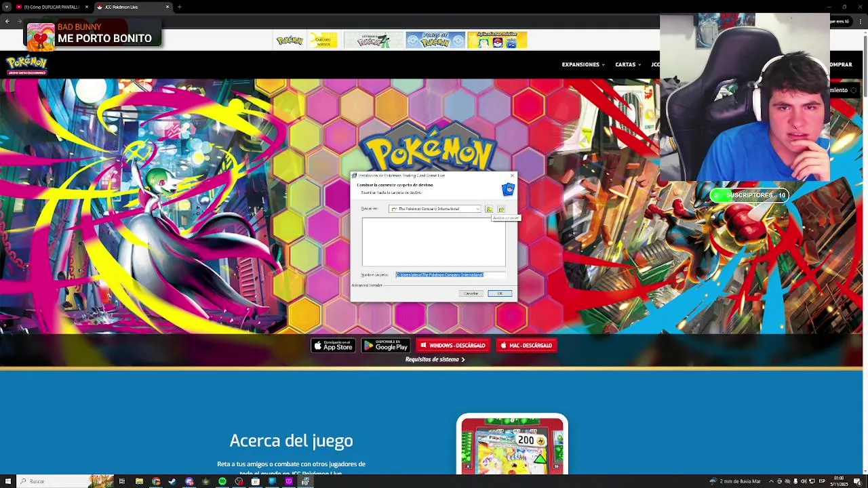This screenshot has width=868, height=488.
Task: Open the '¿Quiénes somos?' banner tile
Action: pyautogui.click(x=323, y=40)
